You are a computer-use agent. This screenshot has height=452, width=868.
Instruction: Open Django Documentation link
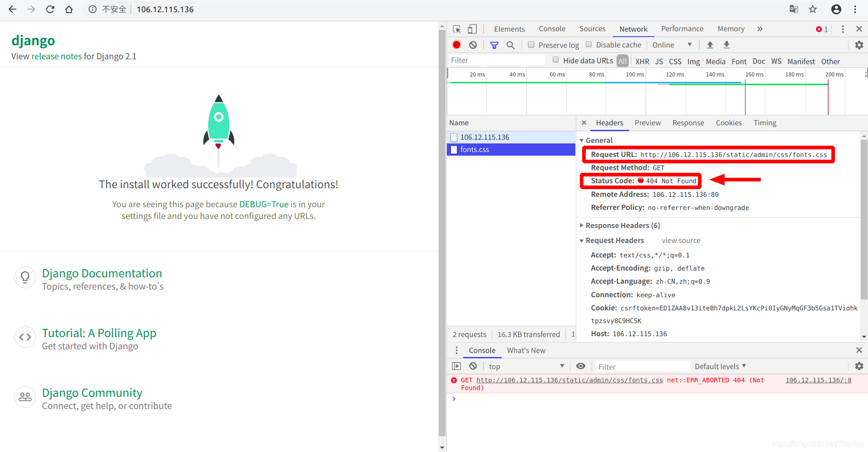(x=102, y=273)
